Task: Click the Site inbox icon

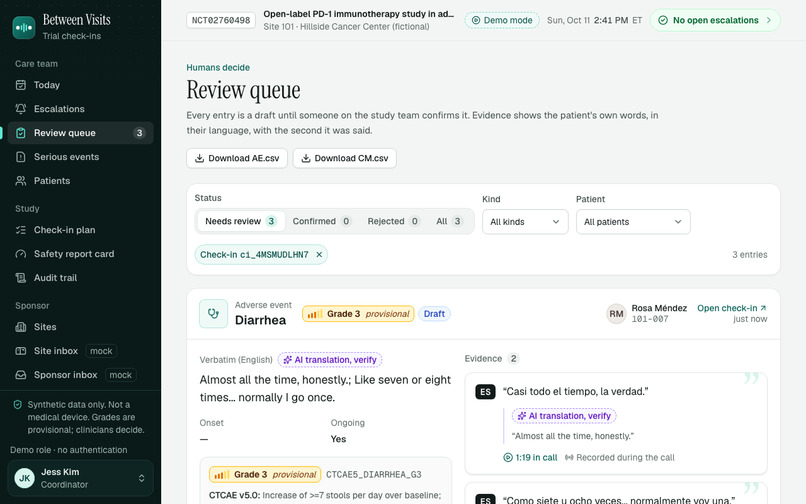Action: pos(21,351)
